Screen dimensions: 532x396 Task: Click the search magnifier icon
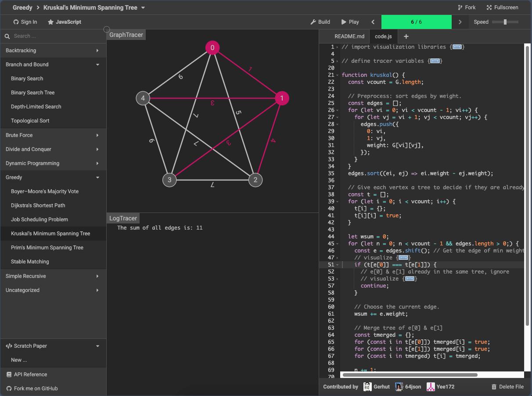coord(7,36)
